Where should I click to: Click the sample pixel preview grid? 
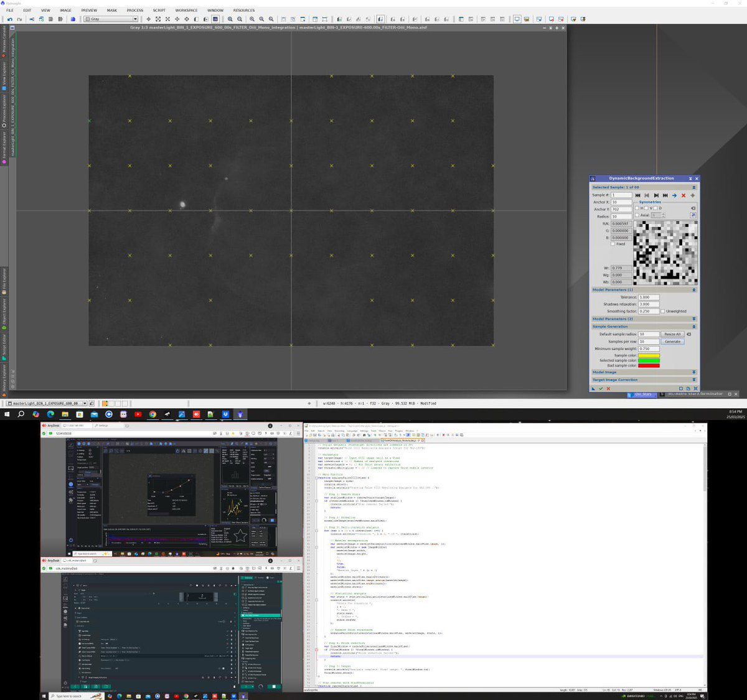(665, 253)
